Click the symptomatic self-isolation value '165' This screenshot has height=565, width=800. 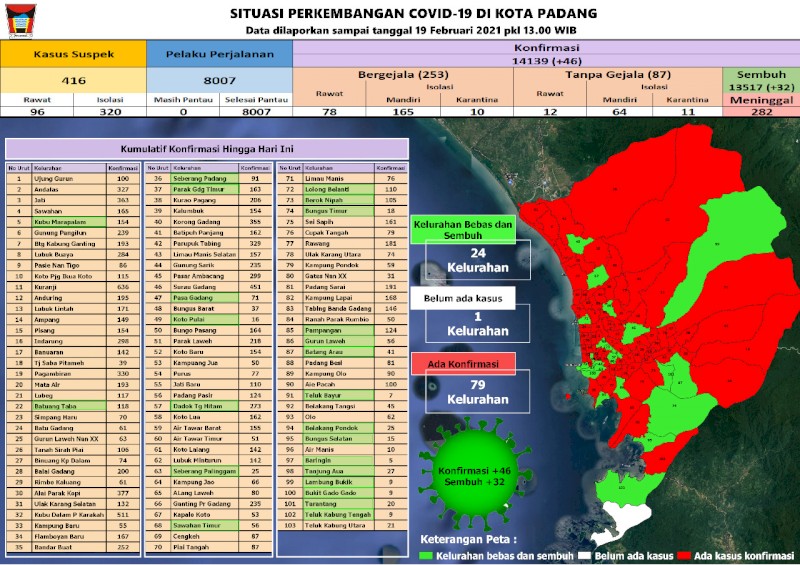pos(403,112)
